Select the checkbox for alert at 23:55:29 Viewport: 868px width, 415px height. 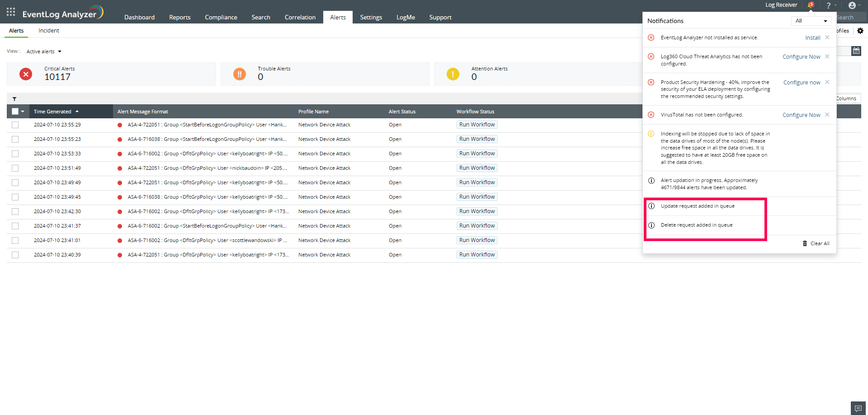[x=15, y=125]
